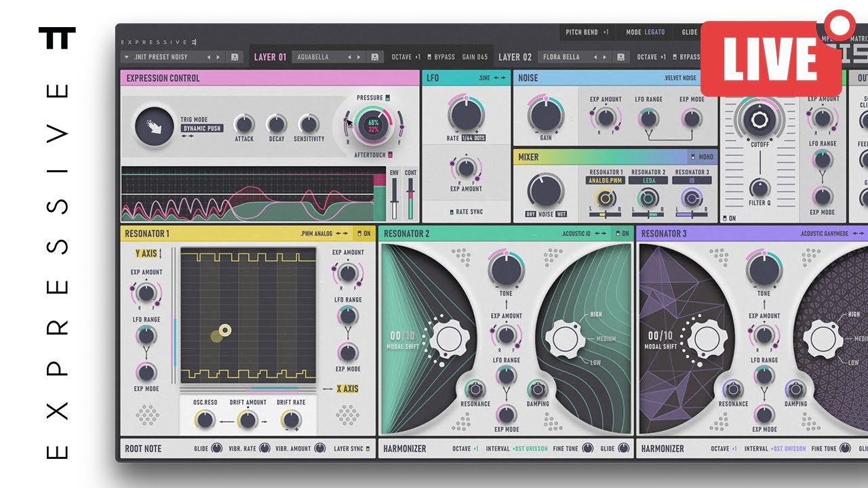The image size is (868, 488).
Task: Click the WET label in Mixer
Action: click(x=561, y=214)
